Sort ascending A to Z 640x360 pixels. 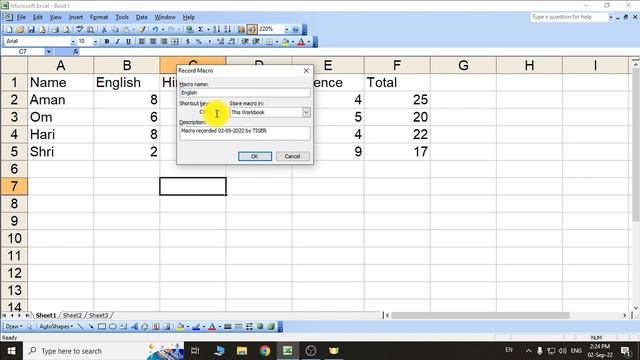tap(216, 29)
